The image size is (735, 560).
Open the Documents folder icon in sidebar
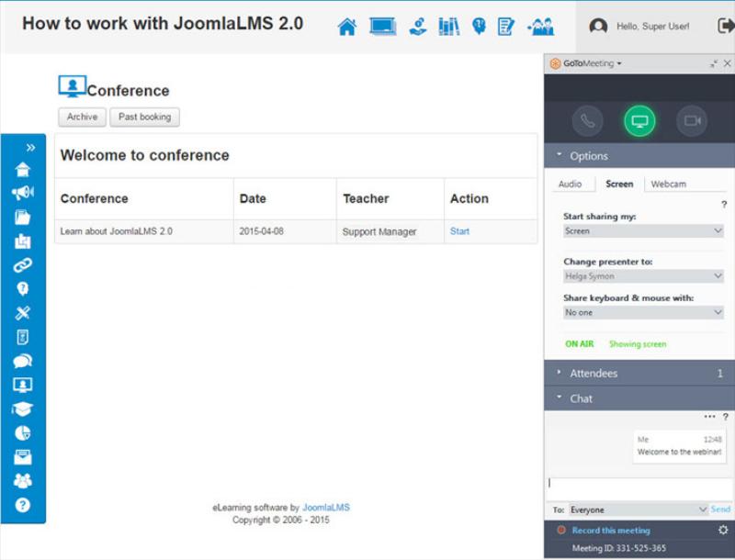(x=22, y=218)
